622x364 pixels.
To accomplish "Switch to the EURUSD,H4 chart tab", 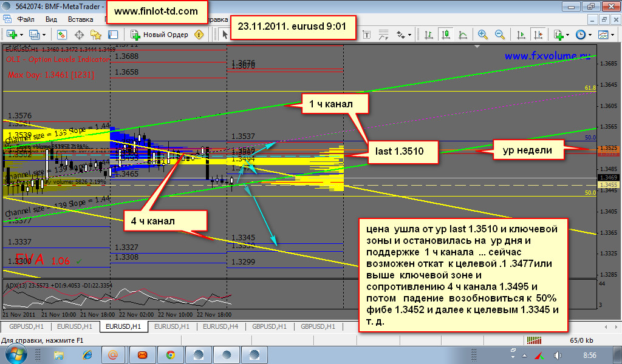I will [220, 326].
